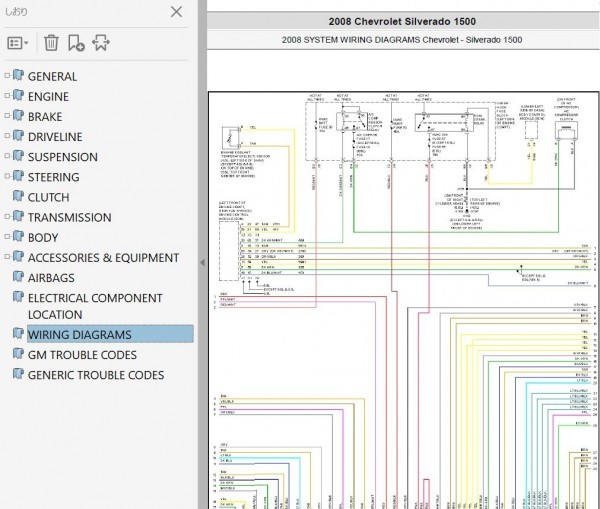This screenshot has width=600, height=509.
Task: Click the AIRBAGS bookmark ribbon icon
Action: pos(18,276)
